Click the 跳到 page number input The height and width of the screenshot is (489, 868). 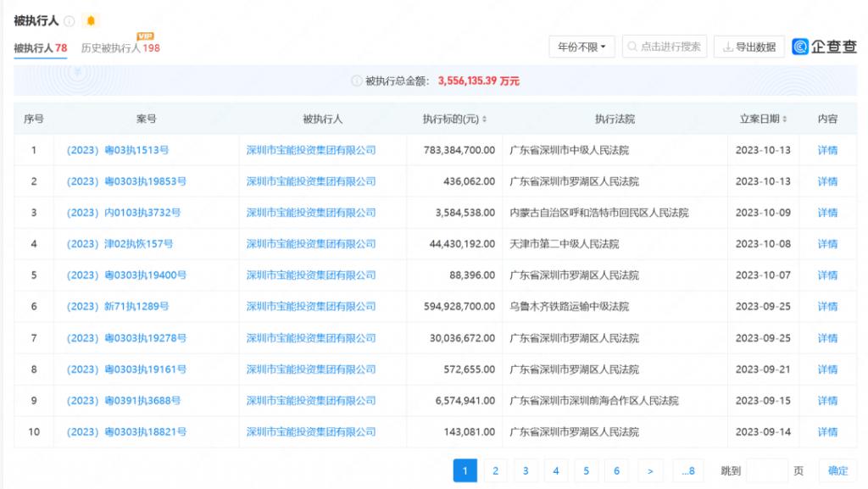(766, 470)
